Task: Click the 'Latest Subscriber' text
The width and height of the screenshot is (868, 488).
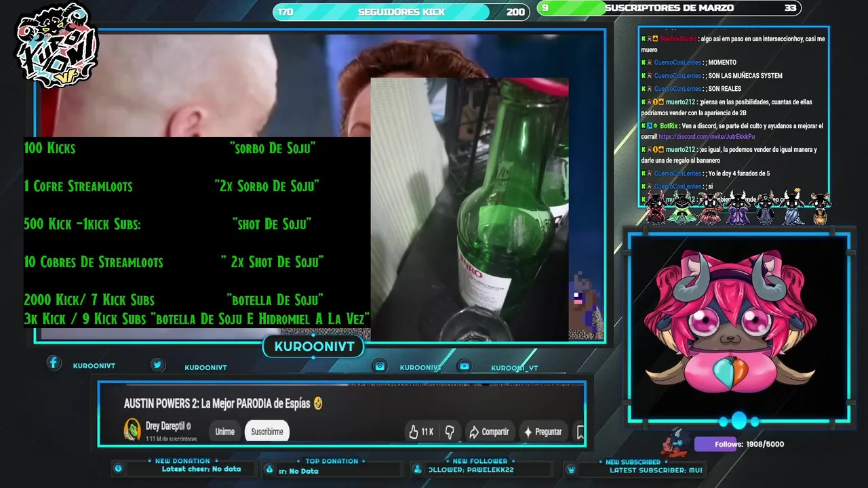Action: click(x=655, y=470)
